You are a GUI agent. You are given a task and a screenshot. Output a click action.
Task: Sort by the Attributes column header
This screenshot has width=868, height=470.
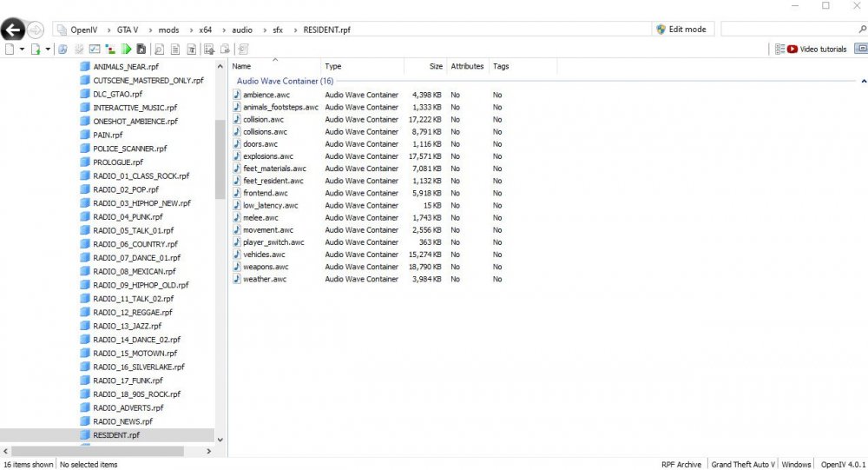coord(467,66)
